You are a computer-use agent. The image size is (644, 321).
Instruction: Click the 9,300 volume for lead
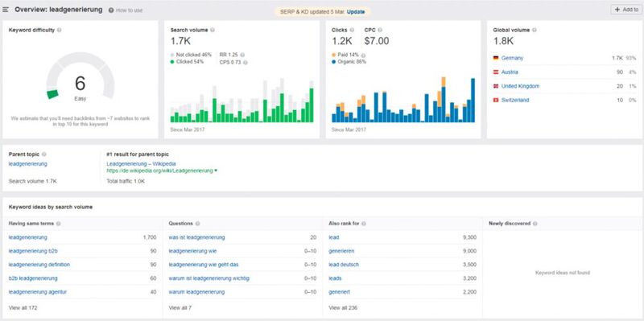click(x=469, y=237)
